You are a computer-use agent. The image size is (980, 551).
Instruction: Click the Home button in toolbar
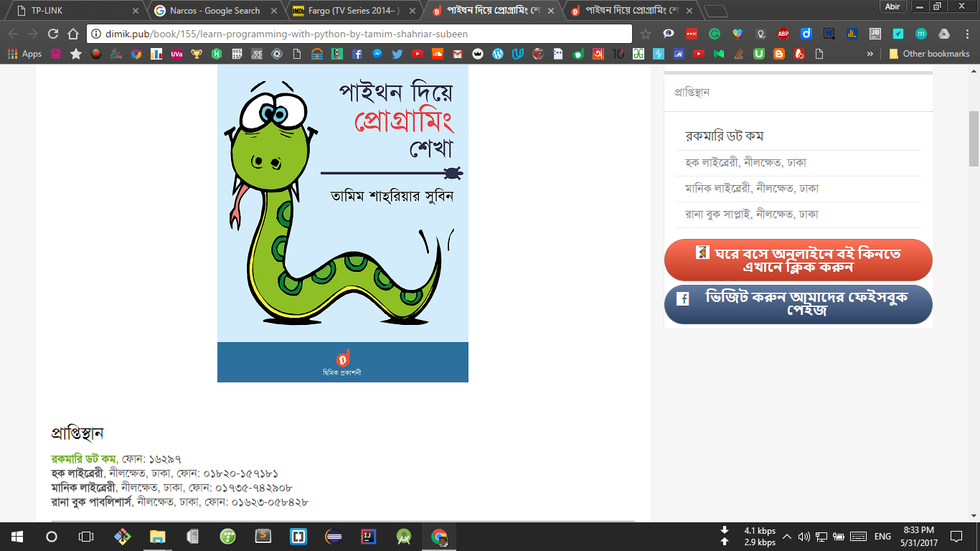72,34
